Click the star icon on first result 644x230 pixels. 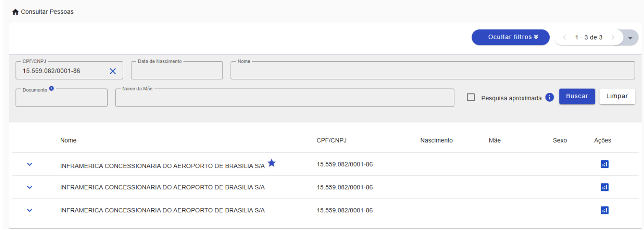coord(272,163)
